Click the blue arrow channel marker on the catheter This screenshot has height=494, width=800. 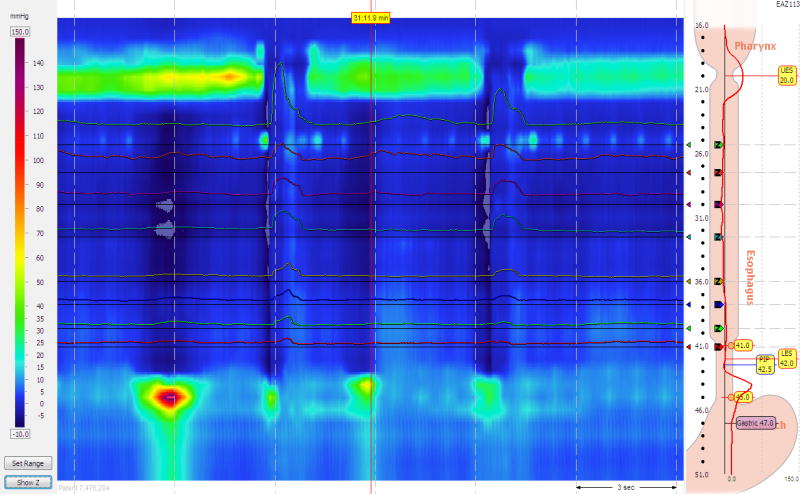click(718, 303)
